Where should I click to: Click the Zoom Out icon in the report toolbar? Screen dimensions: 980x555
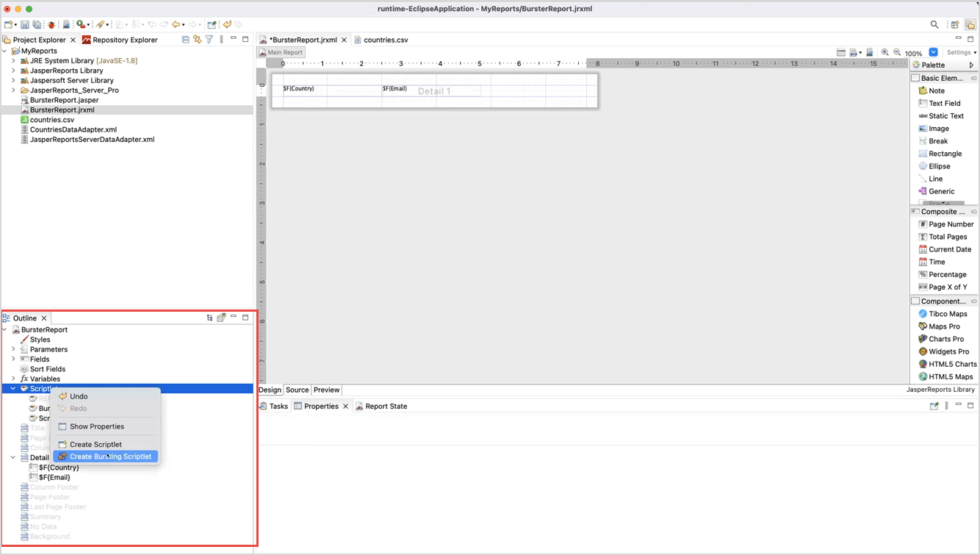tap(897, 53)
